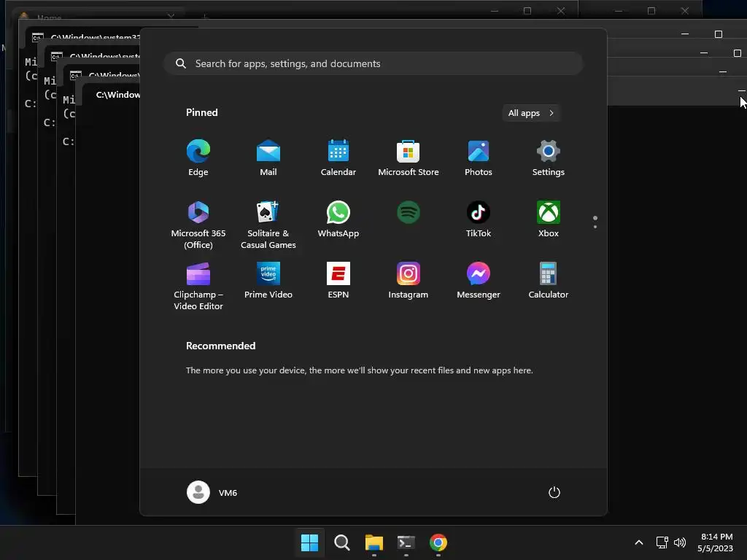Click the Start menu search field

pos(373,63)
